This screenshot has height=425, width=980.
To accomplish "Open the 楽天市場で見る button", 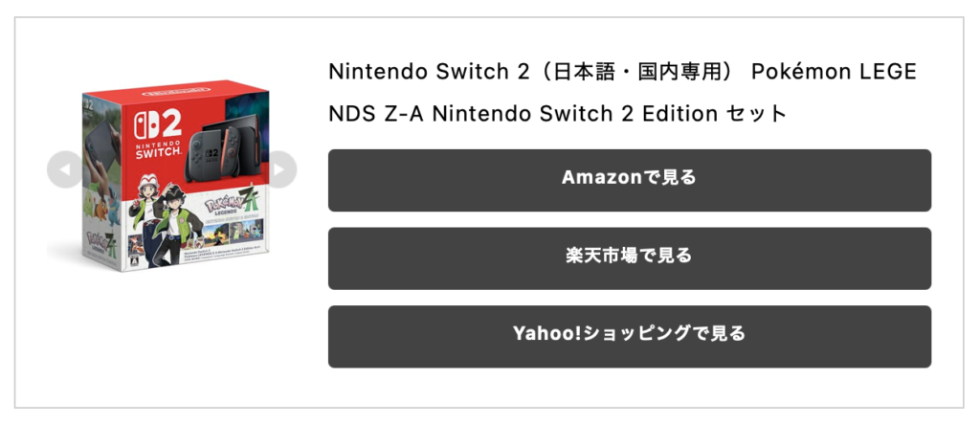I will click(629, 257).
